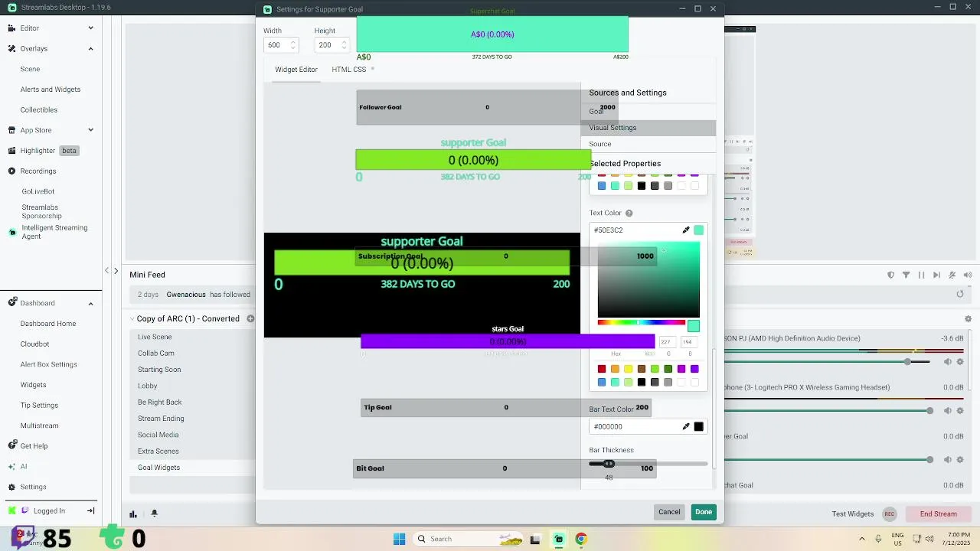
Task: Adjust the Bar Thickness slider
Action: 648,464
